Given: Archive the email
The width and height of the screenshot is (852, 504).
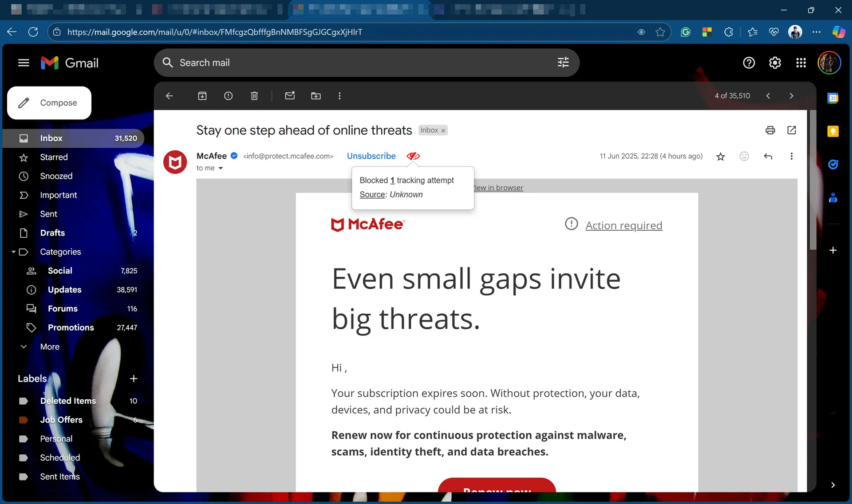Looking at the screenshot, I should tap(202, 96).
